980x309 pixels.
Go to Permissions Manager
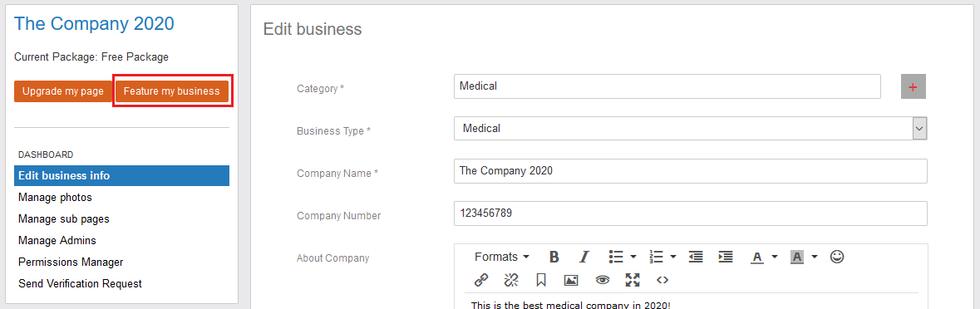(71, 262)
